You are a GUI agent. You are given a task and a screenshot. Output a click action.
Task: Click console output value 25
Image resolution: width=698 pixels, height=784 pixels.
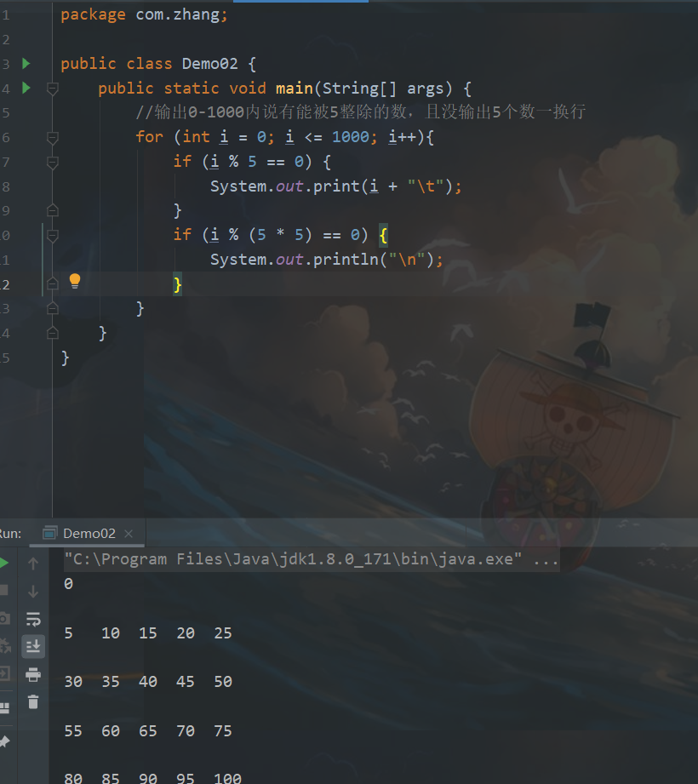[x=223, y=633]
